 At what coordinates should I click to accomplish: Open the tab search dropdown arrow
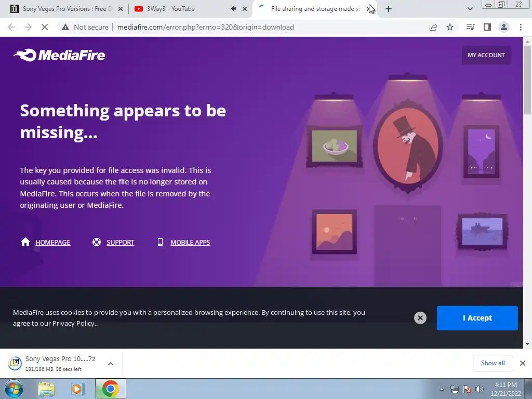tap(470, 9)
